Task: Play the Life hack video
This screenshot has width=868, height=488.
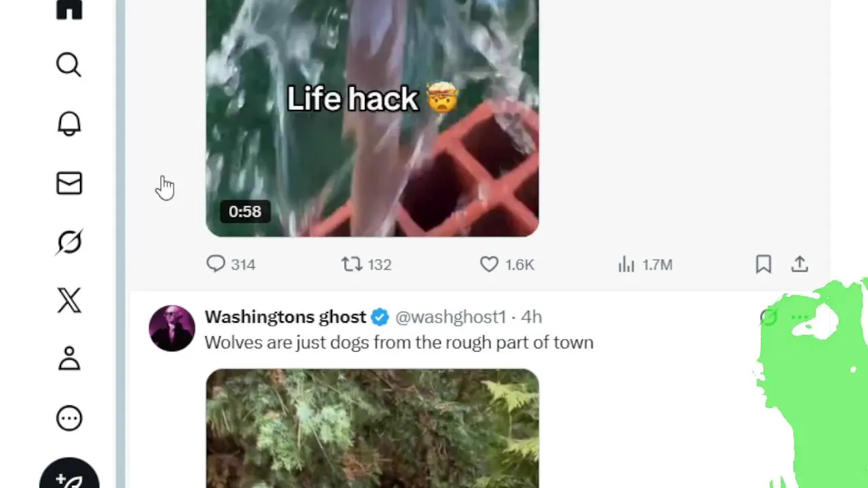Action: (372, 118)
